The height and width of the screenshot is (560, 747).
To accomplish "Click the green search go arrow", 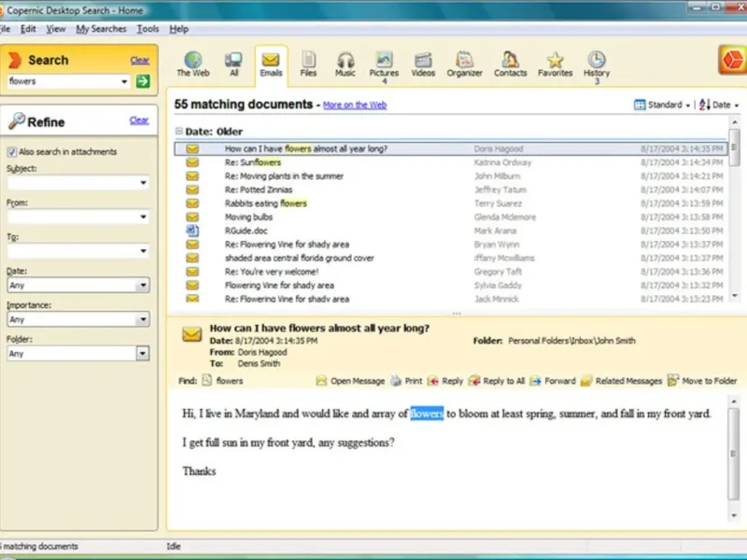I will tap(143, 81).
